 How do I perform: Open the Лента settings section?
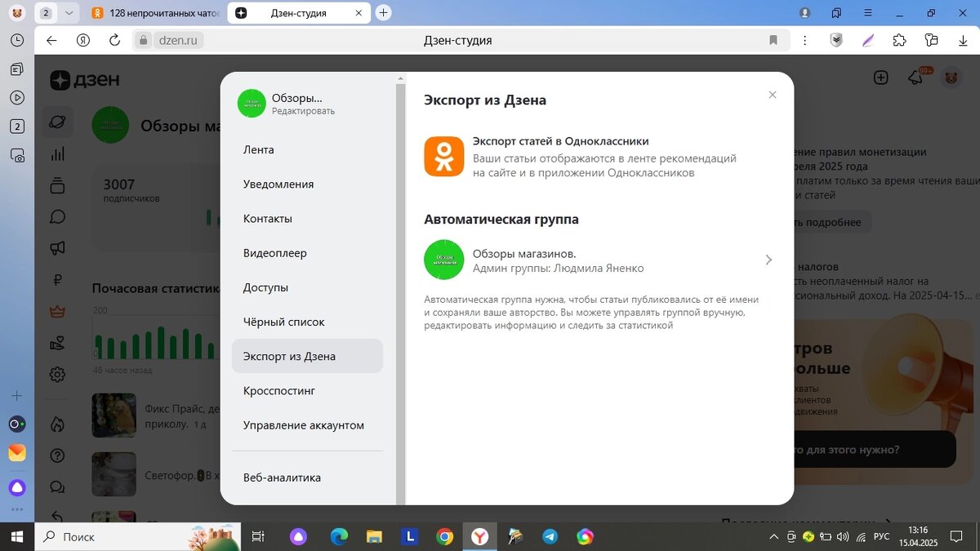pyautogui.click(x=258, y=150)
